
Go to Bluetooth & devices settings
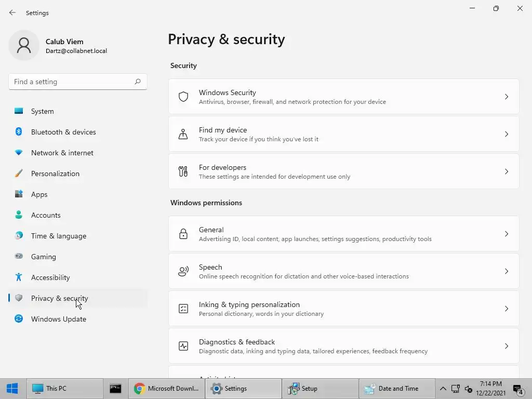[x=63, y=132]
